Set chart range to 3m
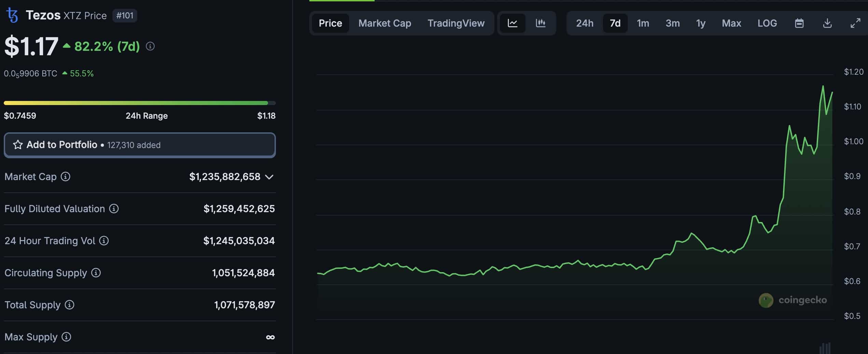This screenshot has width=868, height=354. (x=672, y=23)
